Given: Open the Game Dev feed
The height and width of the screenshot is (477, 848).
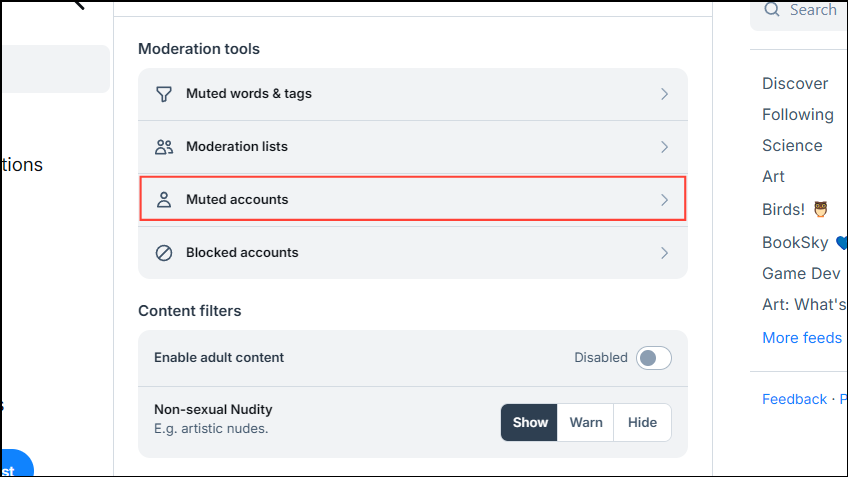Looking at the screenshot, I should (x=798, y=273).
